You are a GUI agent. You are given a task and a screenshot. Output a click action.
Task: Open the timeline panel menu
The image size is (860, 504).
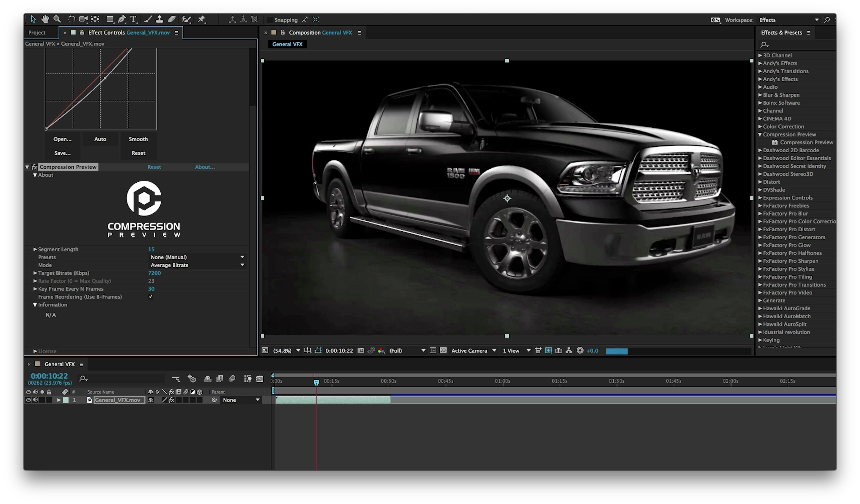(81, 364)
